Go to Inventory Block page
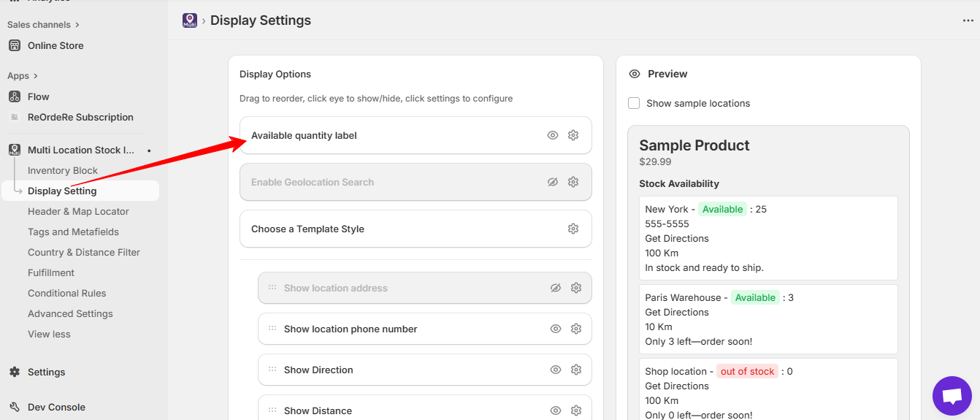Viewport: 980px width, 420px height. [63, 170]
